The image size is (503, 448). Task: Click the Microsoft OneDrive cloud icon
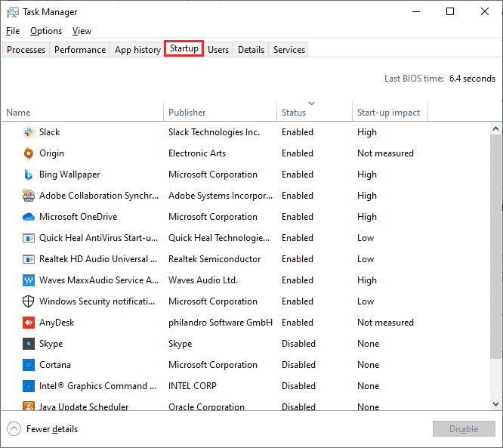pyautogui.click(x=29, y=217)
